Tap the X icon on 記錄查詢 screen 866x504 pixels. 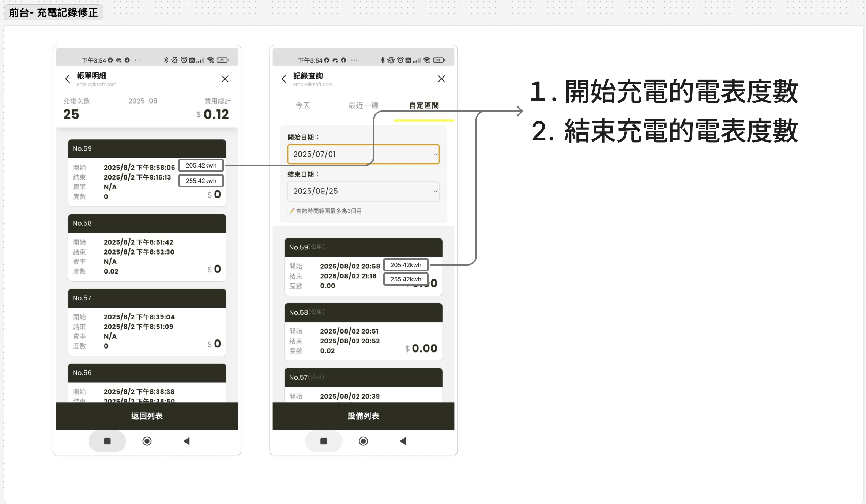441,79
